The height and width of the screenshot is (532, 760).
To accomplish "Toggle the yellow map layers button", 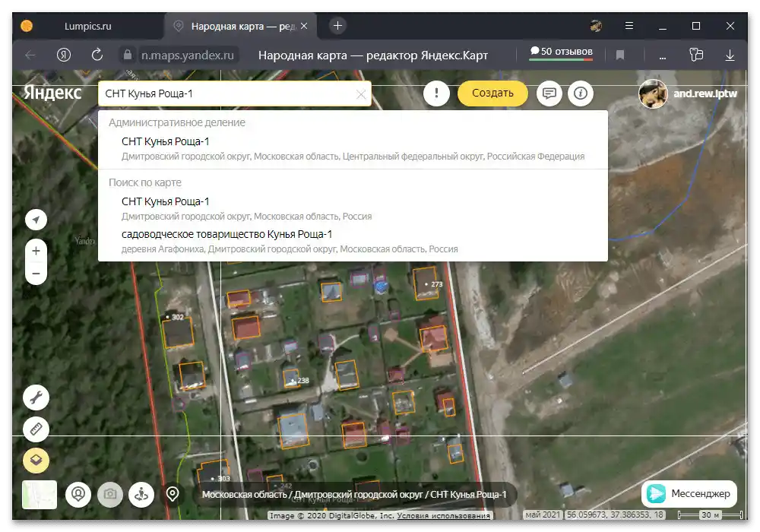I will (x=36, y=460).
